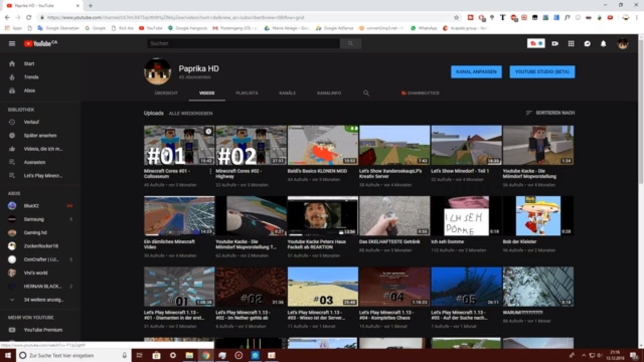This screenshot has width=644, height=362.
Task: Click the YouTube Studio (Beta) button
Action: pyautogui.click(x=542, y=72)
